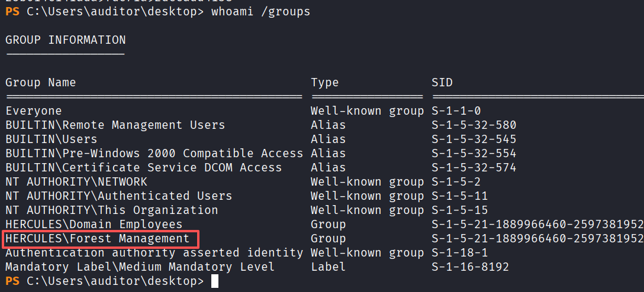644x292 pixels.
Task: Click the HERCULES\Domain Employees entry
Action: tap(94, 225)
